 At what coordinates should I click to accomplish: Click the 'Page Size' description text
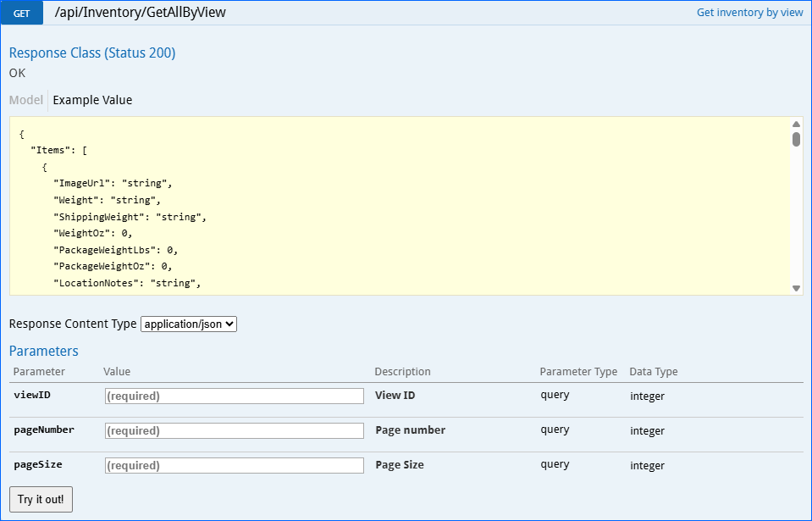[x=400, y=464]
